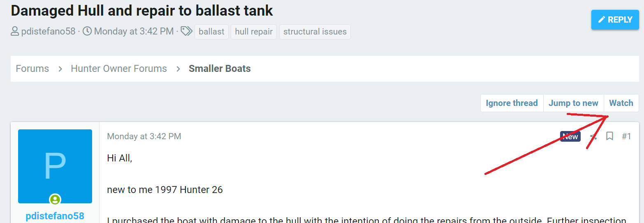Ignore this thread
Image resolution: width=644 pixels, height=223 pixels.
coord(512,103)
